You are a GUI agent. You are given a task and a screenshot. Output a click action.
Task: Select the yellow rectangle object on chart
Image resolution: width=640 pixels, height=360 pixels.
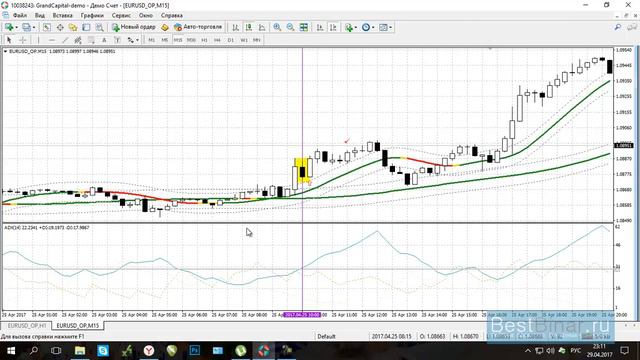pos(303,170)
